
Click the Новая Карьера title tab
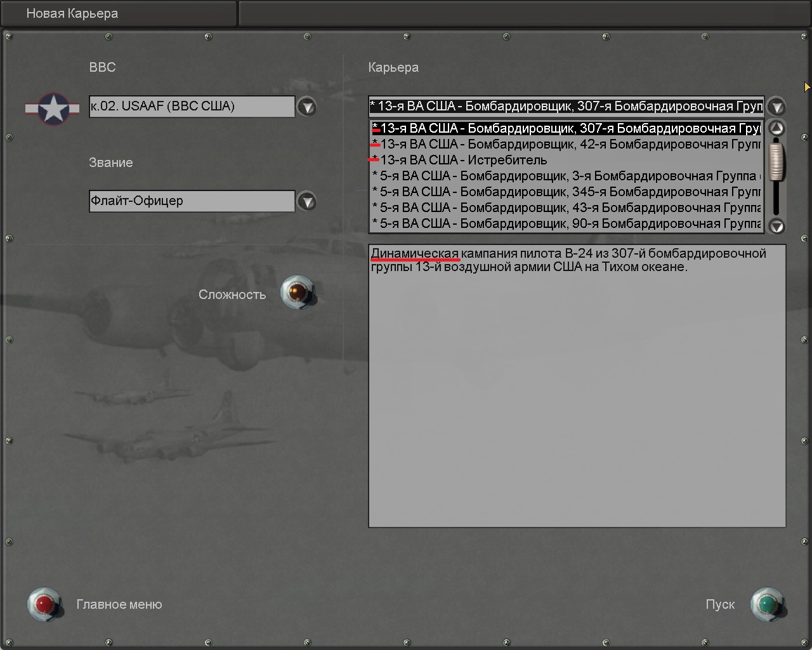pyautogui.click(x=119, y=13)
